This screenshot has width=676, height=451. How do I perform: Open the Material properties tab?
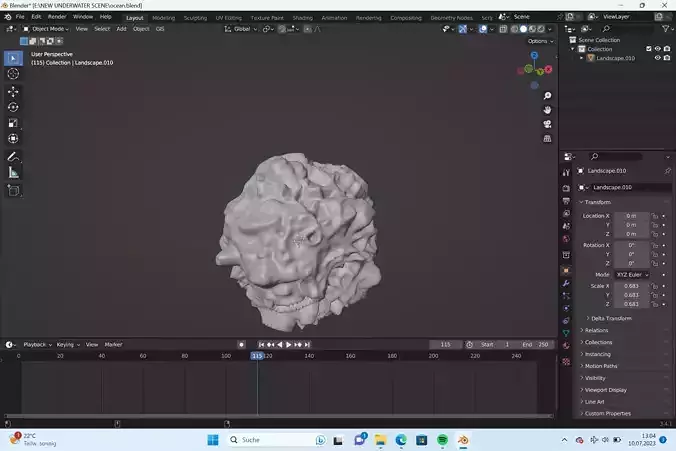(566, 345)
